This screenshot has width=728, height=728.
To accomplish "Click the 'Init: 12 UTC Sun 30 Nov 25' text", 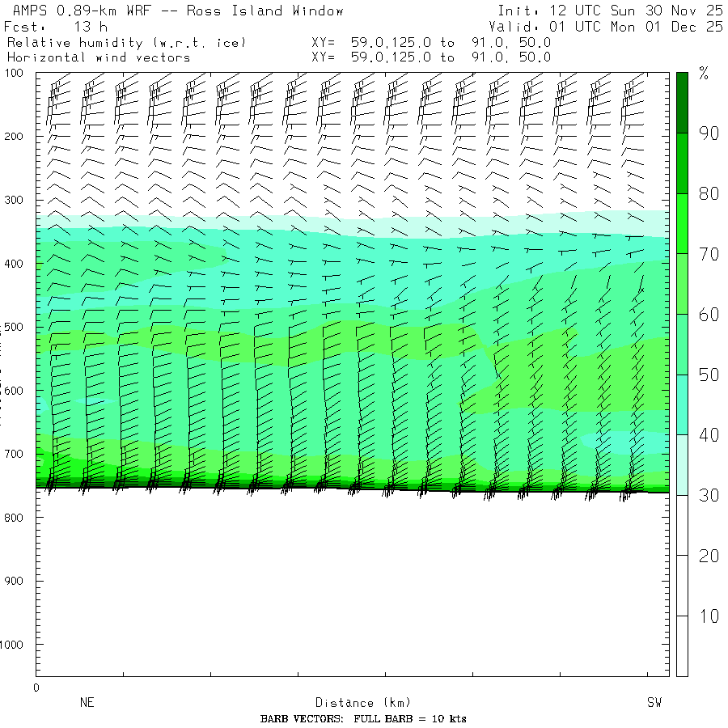I will (x=610, y=11).
